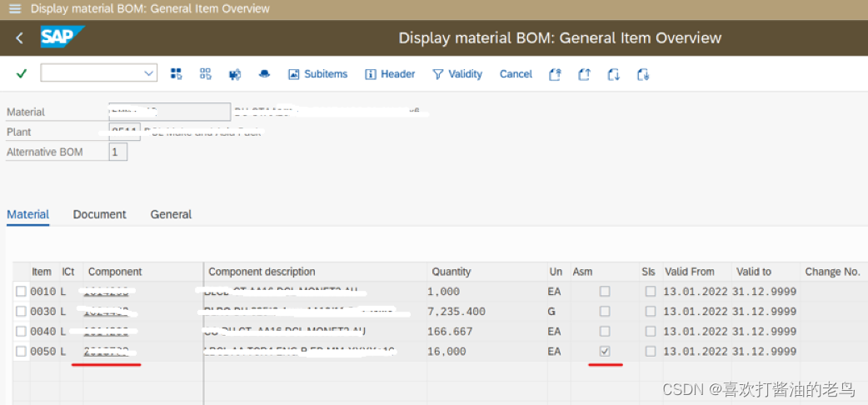
Task: Toggle SIs checkbox for item 0050
Action: point(651,352)
